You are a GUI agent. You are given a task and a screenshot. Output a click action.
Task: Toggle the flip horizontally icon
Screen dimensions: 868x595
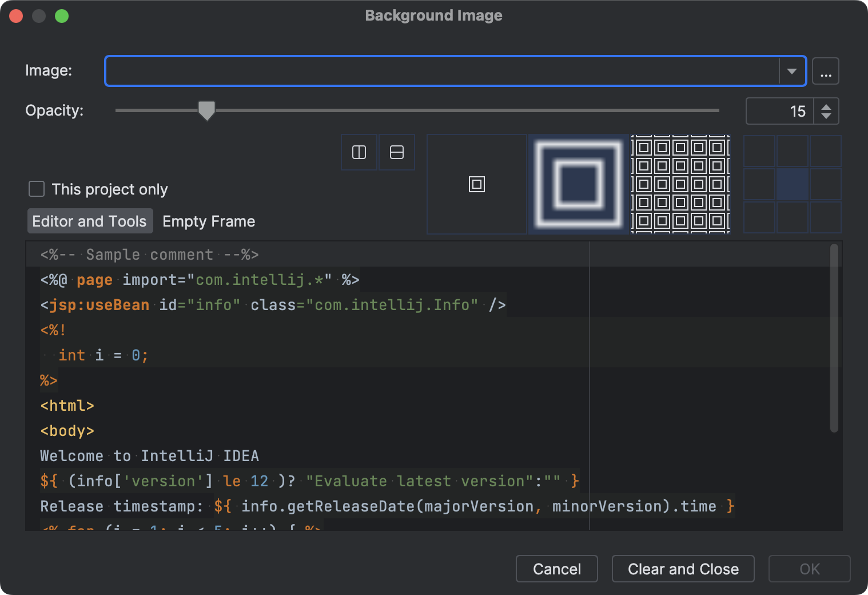tap(359, 152)
